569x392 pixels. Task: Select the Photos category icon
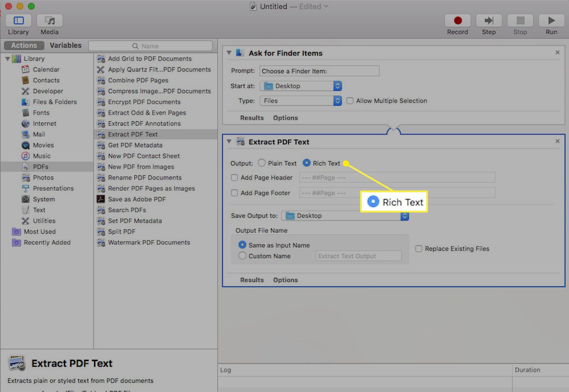[26, 178]
